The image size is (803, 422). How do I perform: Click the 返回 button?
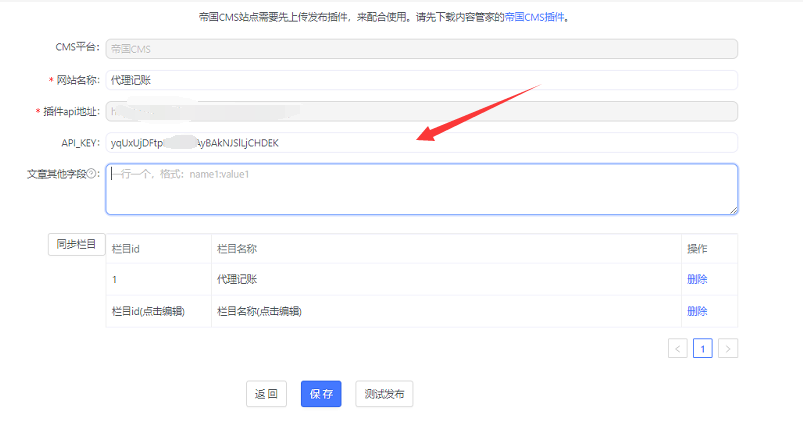click(266, 394)
